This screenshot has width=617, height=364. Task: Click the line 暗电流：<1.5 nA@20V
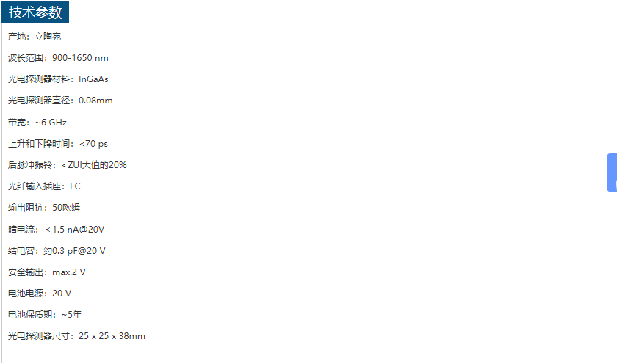(57, 229)
